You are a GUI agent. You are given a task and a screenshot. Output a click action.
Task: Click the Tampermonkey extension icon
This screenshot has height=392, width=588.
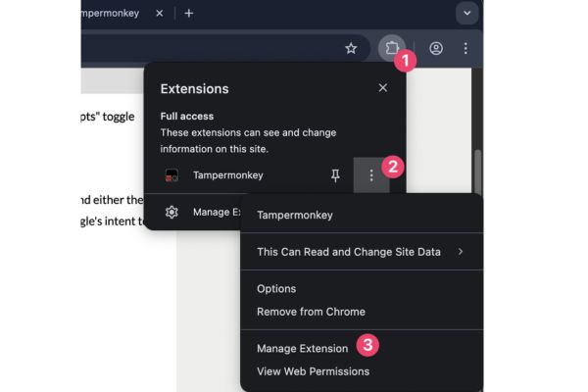(x=171, y=175)
